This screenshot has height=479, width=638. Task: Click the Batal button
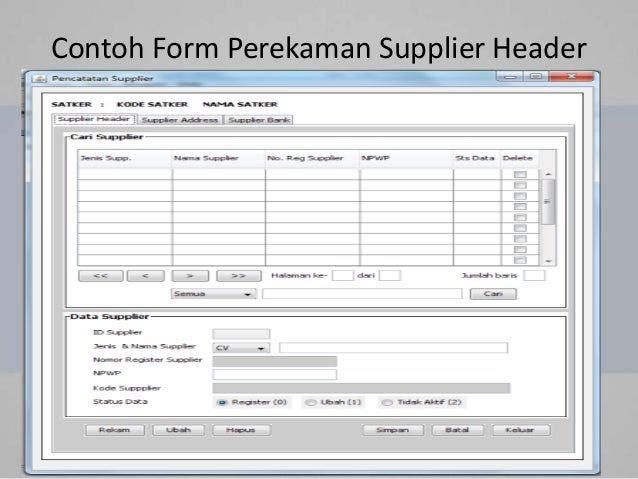pos(457,430)
